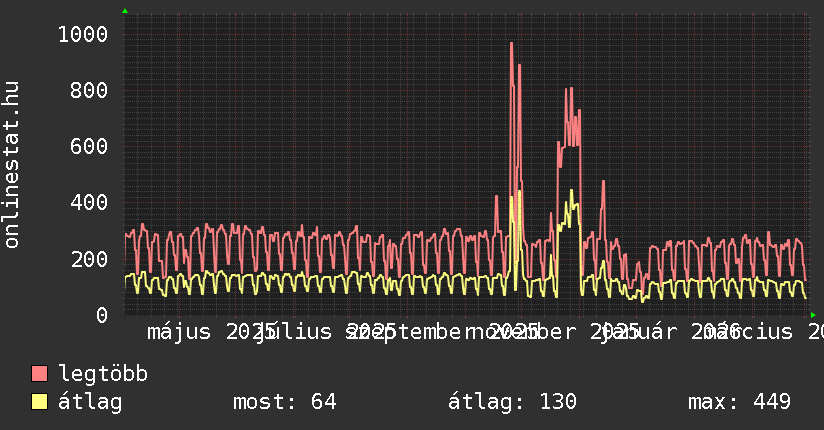824x430 pixels.
Task: Click the tallest red spike's tip
Action: coord(511,44)
